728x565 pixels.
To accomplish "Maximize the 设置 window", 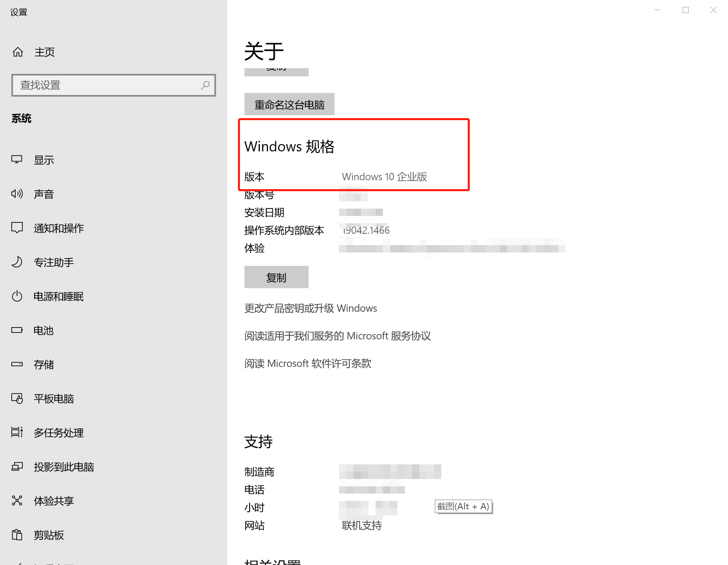I will pyautogui.click(x=686, y=10).
